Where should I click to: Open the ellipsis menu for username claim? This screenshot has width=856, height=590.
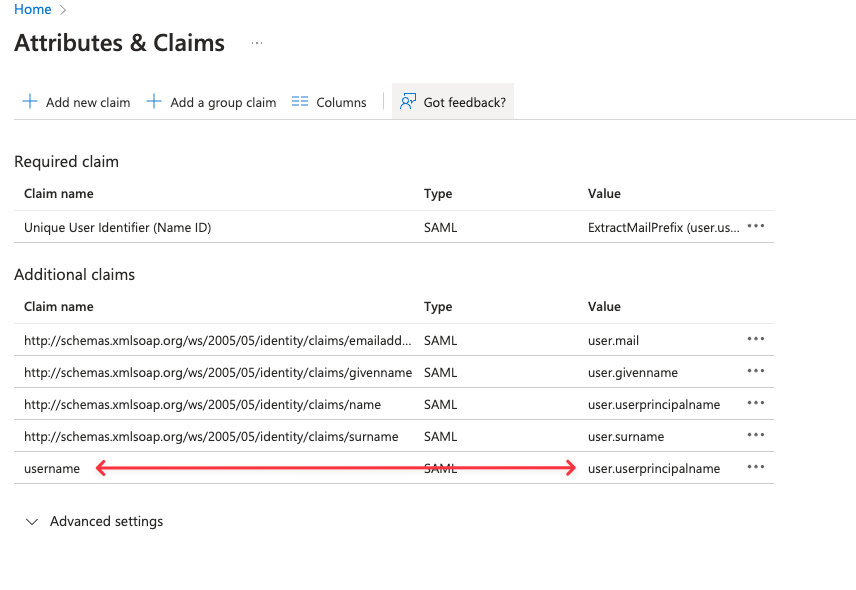[x=756, y=468]
